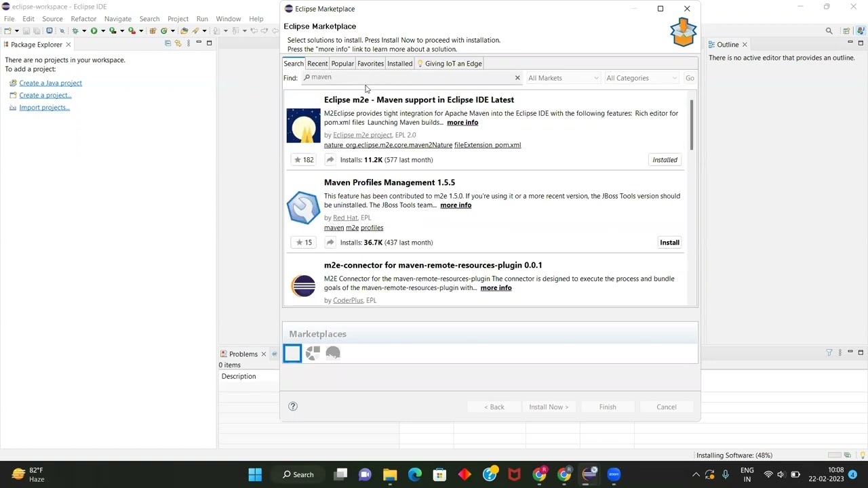Click the search magnifier icon in Eclipse toolbar

(829, 30)
